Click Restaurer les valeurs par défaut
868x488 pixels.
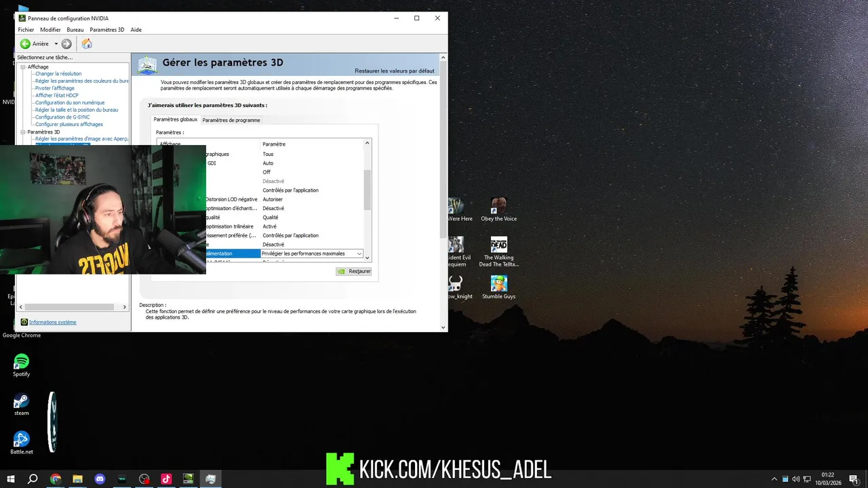(x=395, y=70)
